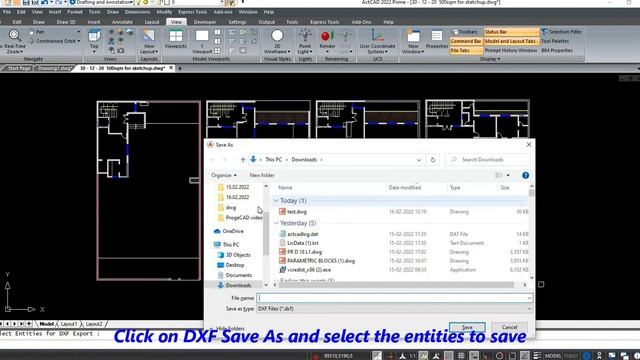Click Up arrow in Save As dialog

tap(243, 160)
